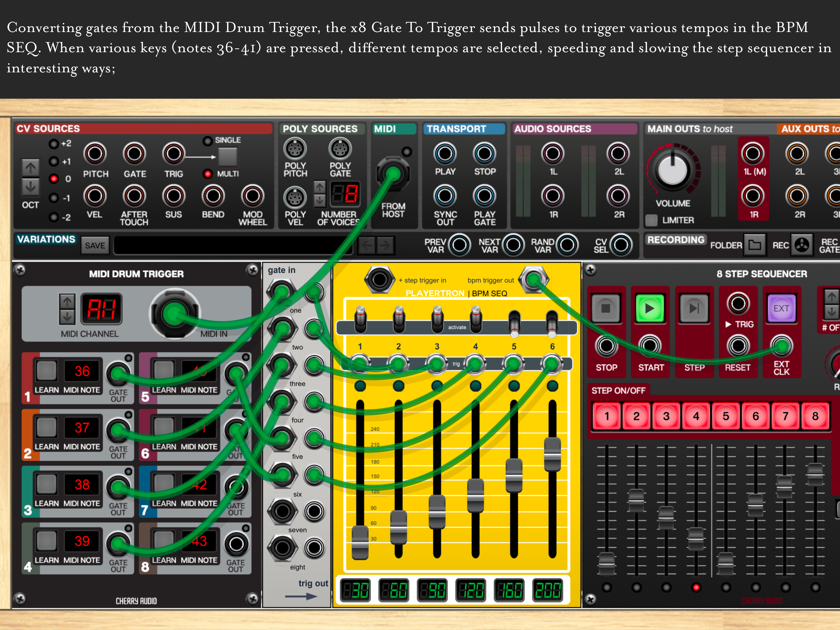
Task: Enable the Limiter checkbox
Action: [x=652, y=220]
